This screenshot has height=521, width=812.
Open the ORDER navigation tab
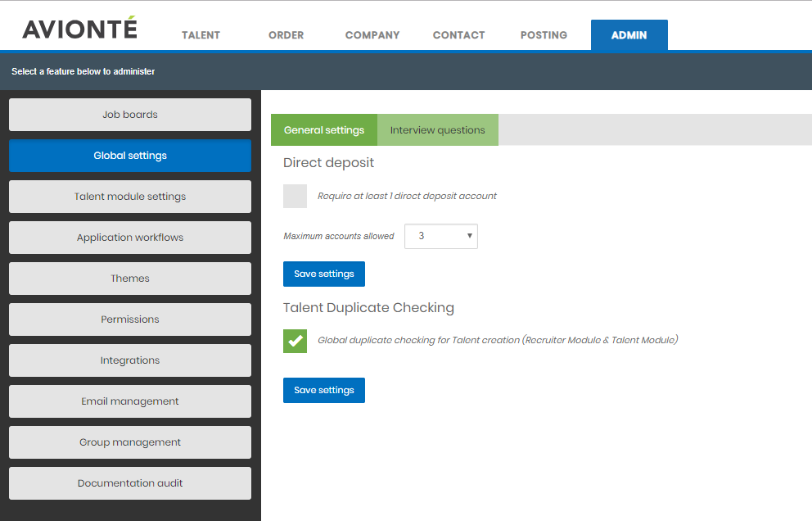[286, 35]
